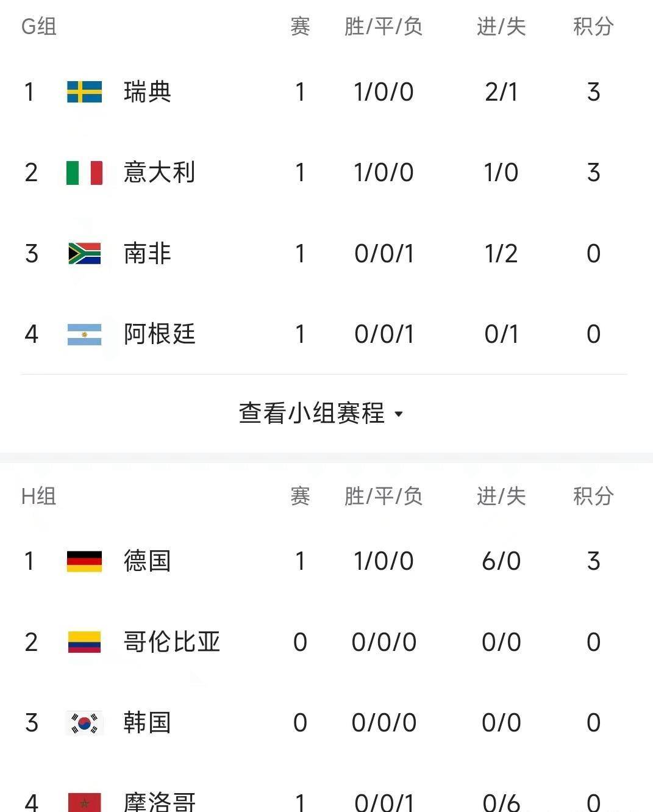Screen dimensions: 653x812
Task: Select the 韩国 team name
Action: coord(147,723)
